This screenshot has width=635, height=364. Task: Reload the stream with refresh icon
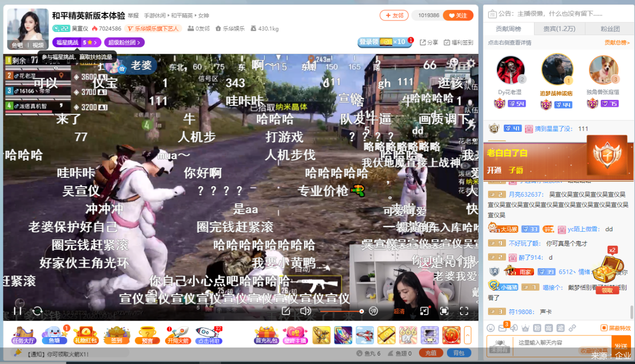pos(37,311)
